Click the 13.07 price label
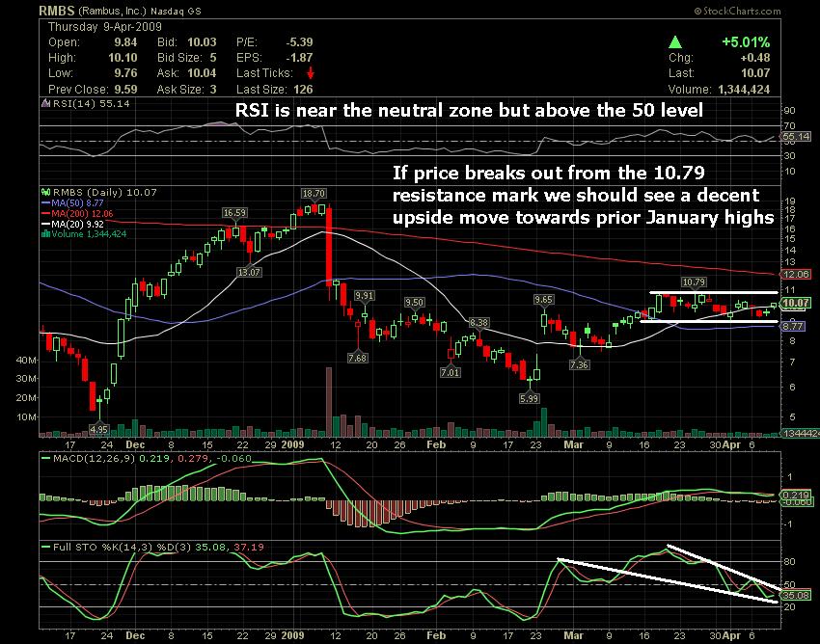The width and height of the screenshot is (820, 644). 249,272
